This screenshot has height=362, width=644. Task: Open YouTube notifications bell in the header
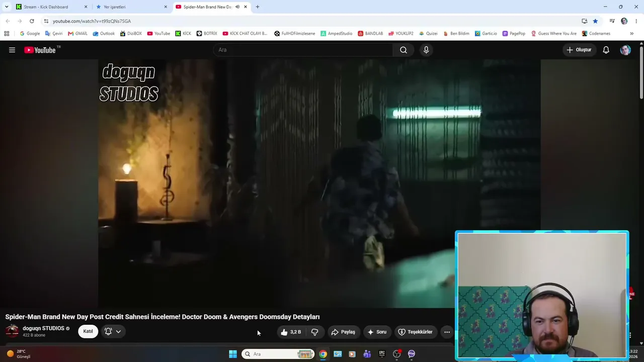tap(606, 50)
